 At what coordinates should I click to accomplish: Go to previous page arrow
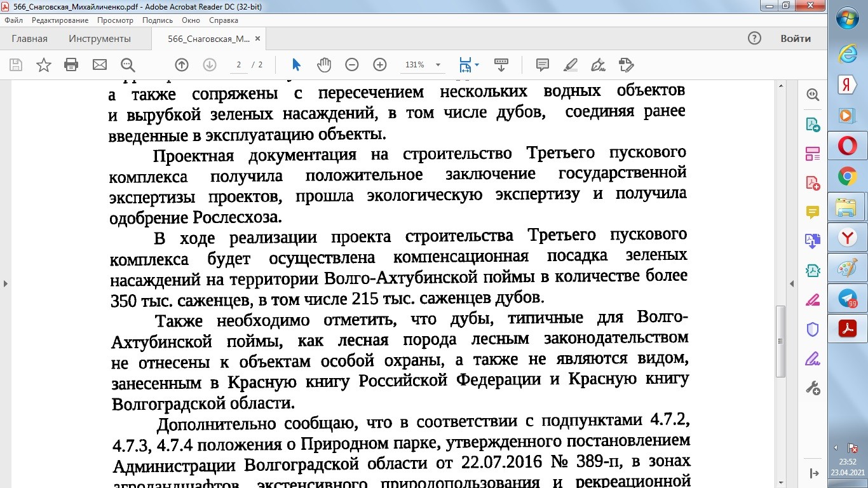(182, 65)
